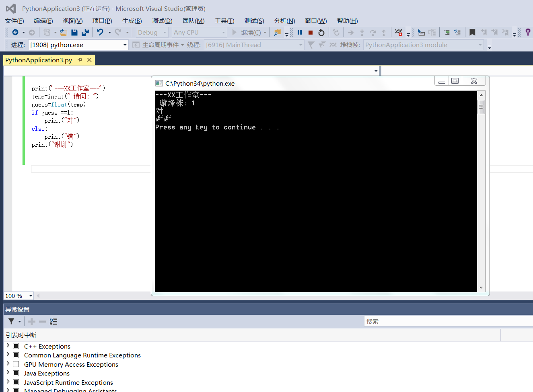This screenshot has width=533, height=392.
Task: Toggle the Java Exceptions checkbox
Action: [x=16, y=374]
